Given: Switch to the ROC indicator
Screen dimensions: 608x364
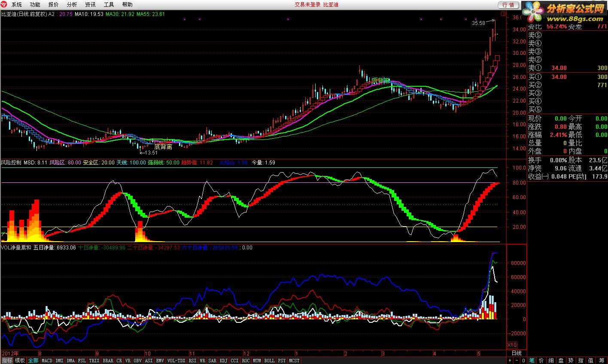Looking at the screenshot, I should pos(246,361).
